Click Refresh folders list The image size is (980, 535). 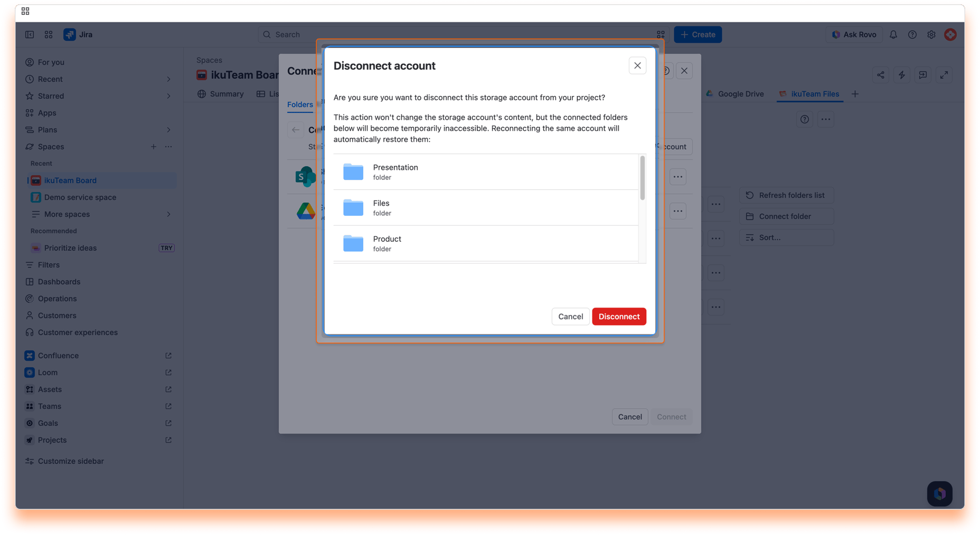point(786,195)
